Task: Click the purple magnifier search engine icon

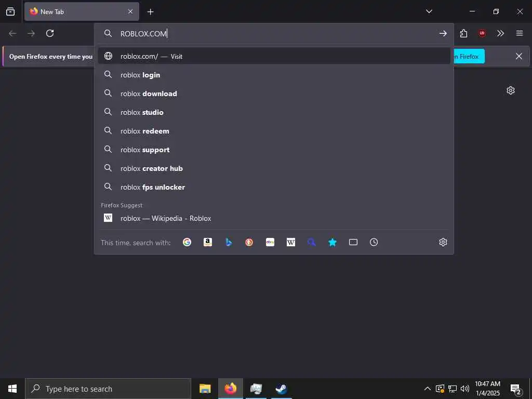Action: [x=312, y=242]
